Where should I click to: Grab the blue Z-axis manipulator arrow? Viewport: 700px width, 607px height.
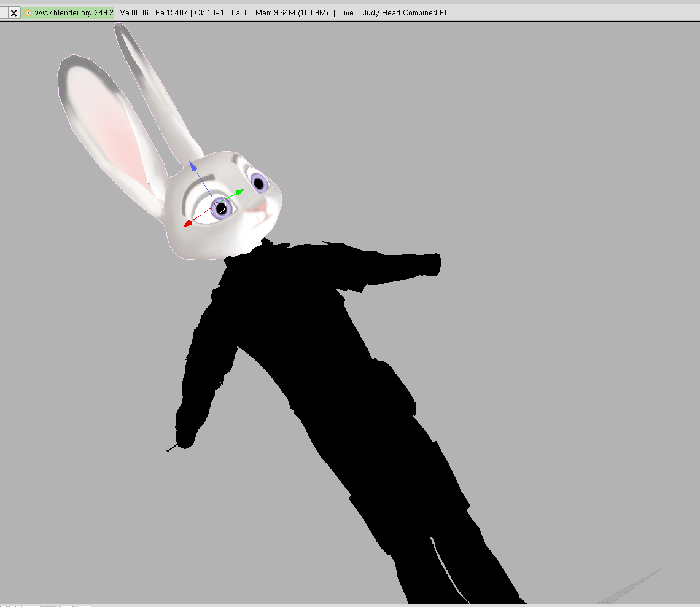[x=193, y=166]
